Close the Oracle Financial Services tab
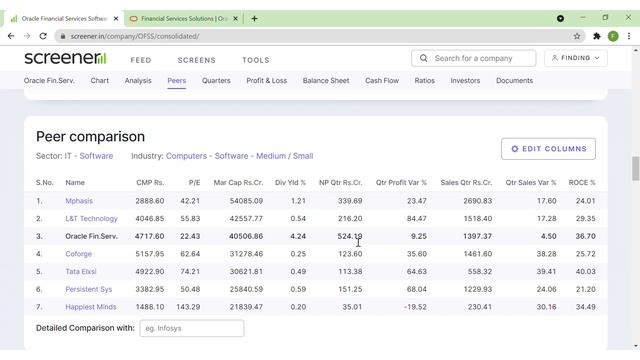The height and width of the screenshot is (360, 640). (x=116, y=18)
